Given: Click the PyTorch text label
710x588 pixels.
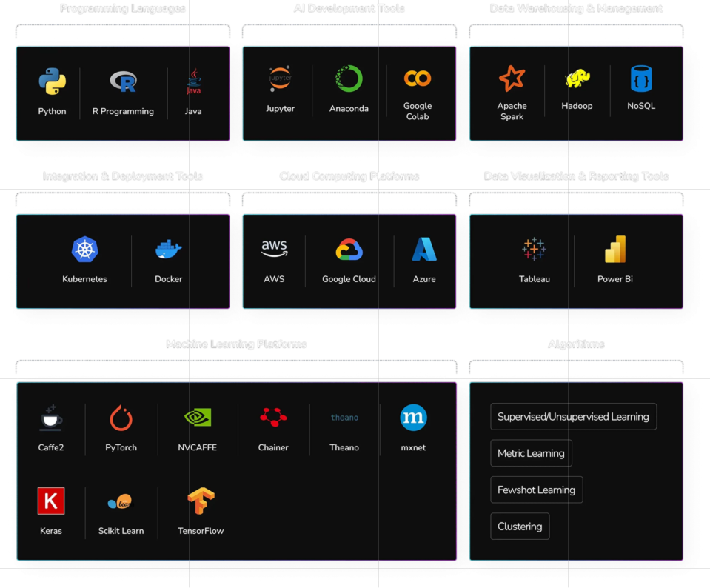Looking at the screenshot, I should click(x=121, y=447).
